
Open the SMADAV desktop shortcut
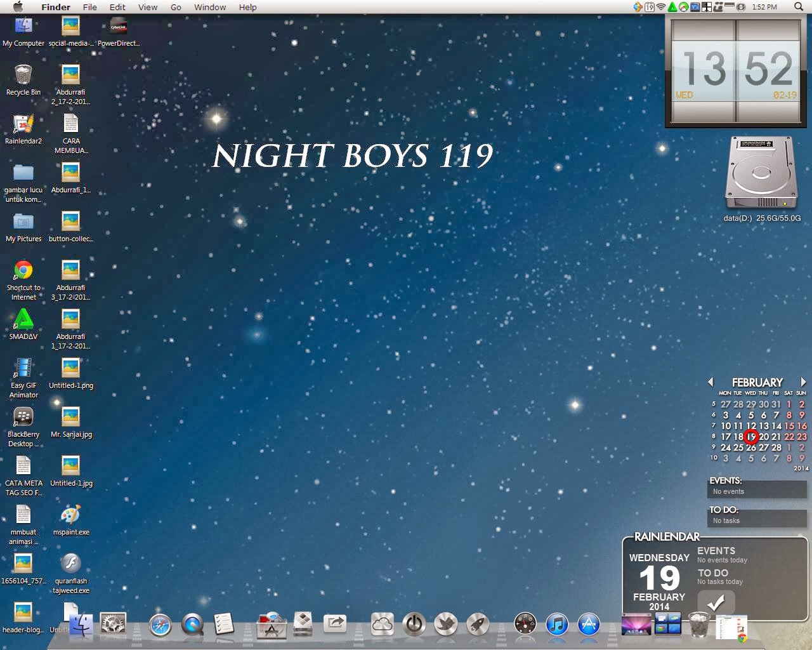23,319
